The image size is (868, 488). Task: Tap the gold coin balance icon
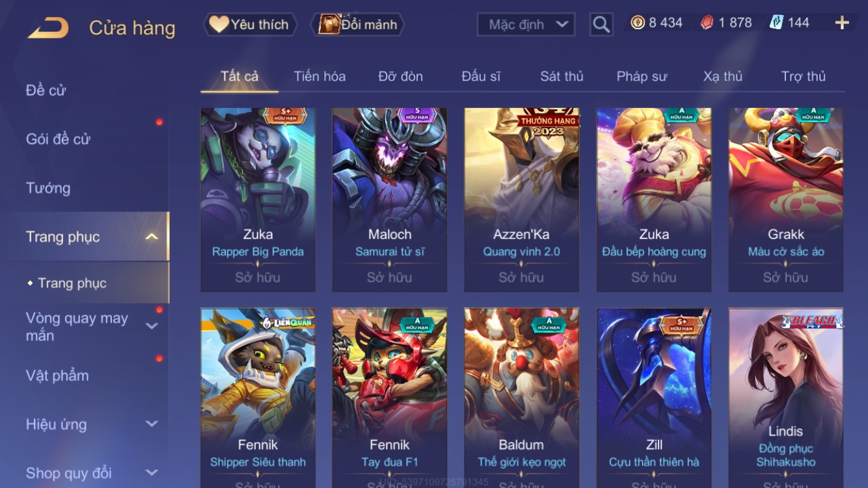click(x=638, y=23)
